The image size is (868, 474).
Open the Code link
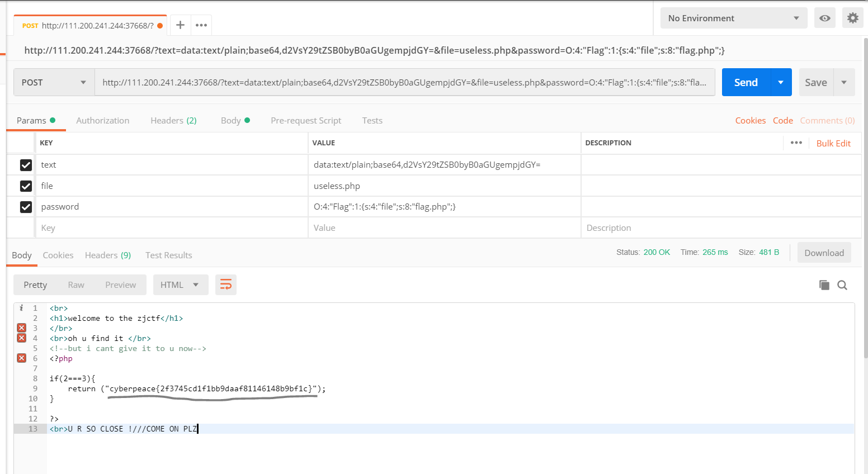coord(783,120)
